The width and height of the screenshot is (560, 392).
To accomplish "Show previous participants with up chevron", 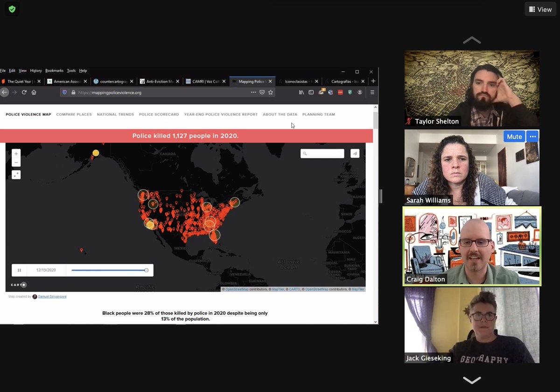I will pyautogui.click(x=472, y=40).
